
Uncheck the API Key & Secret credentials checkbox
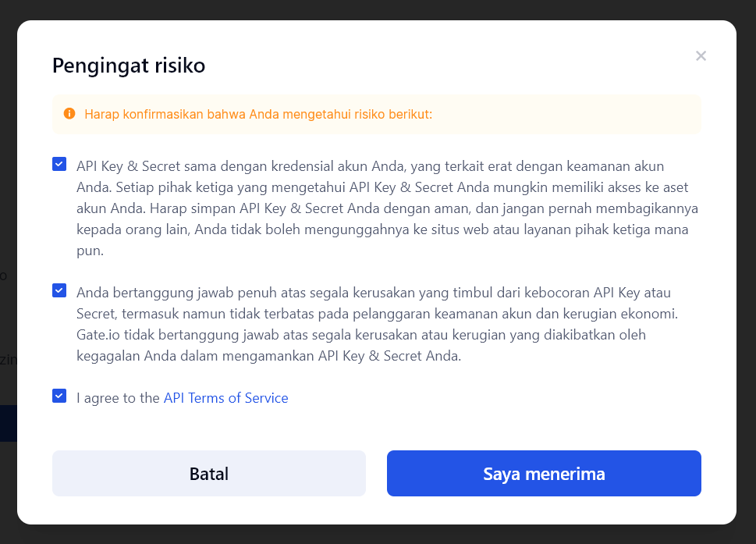click(59, 164)
